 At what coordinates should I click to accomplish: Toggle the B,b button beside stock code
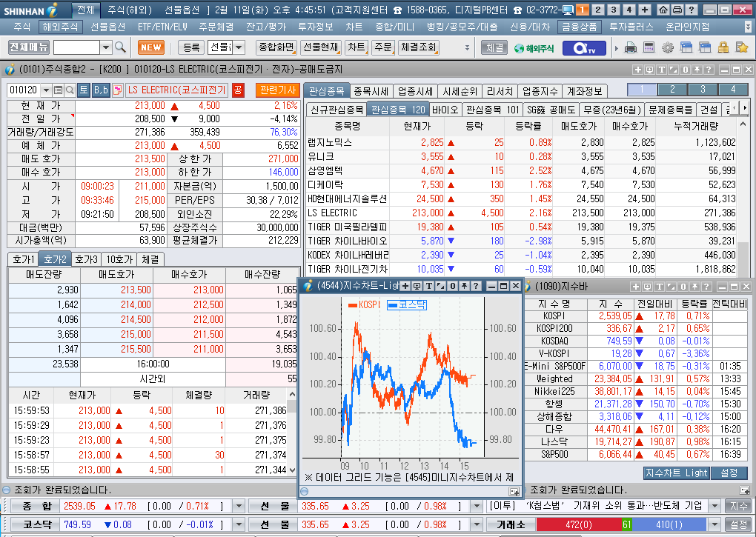pos(101,90)
